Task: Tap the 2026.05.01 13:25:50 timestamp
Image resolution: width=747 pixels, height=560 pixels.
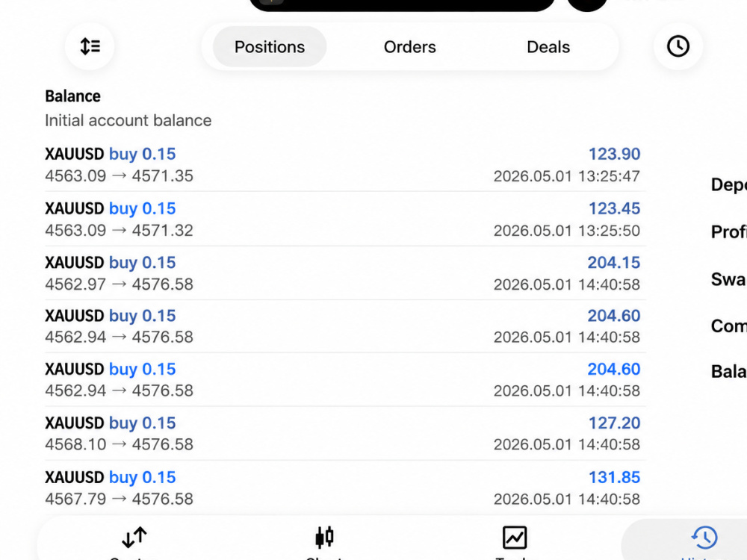Action: coord(566,231)
